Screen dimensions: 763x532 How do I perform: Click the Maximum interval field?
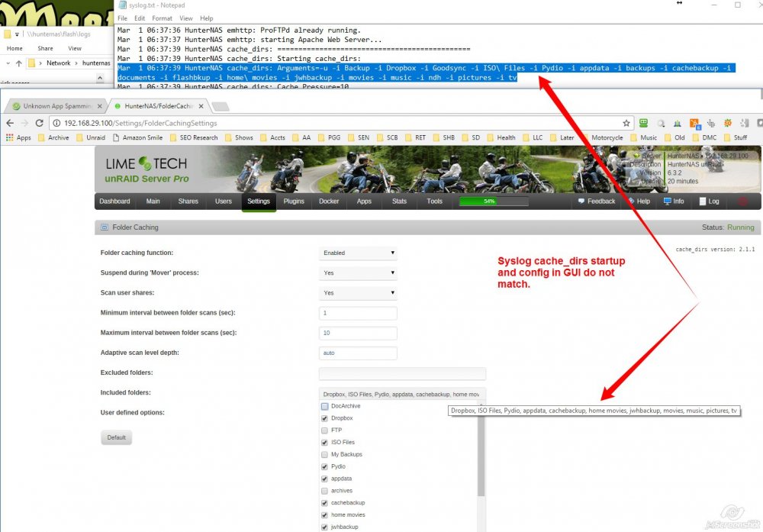point(358,333)
